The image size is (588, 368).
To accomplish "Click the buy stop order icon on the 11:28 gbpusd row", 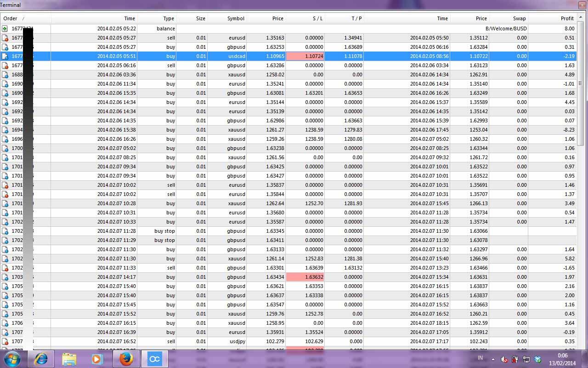I will pos(5,231).
